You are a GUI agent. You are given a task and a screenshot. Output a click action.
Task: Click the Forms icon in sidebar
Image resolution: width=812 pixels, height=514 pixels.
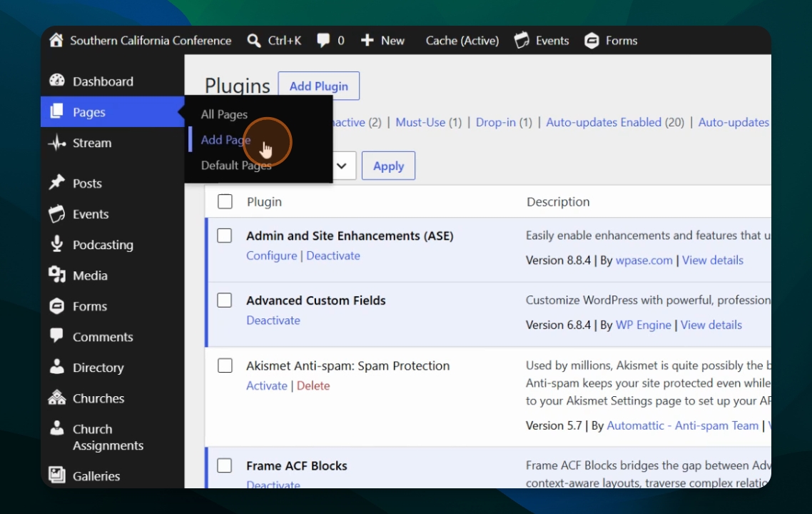(x=57, y=306)
